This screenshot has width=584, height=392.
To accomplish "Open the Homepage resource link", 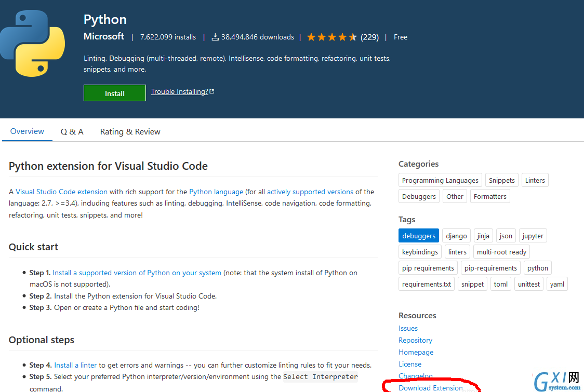I will [416, 352].
